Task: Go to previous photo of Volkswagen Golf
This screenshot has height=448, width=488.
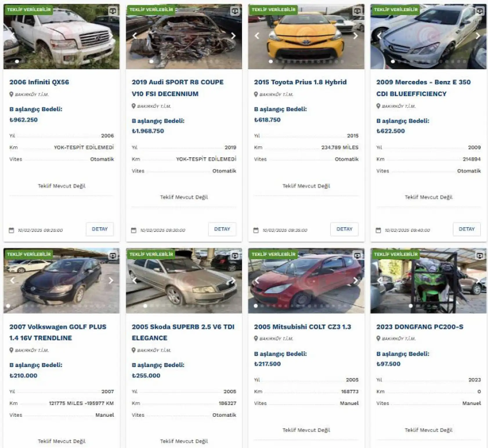Action: 12,280
